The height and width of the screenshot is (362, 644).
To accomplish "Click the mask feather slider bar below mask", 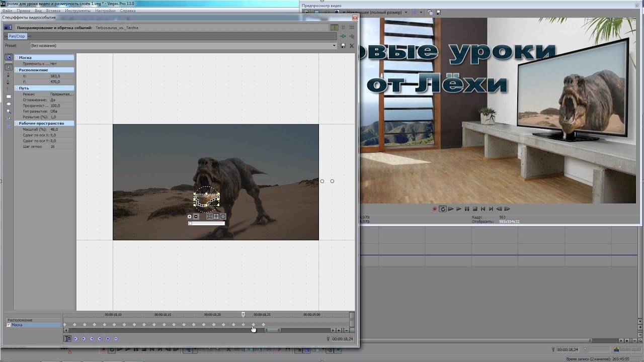I will point(206,223).
